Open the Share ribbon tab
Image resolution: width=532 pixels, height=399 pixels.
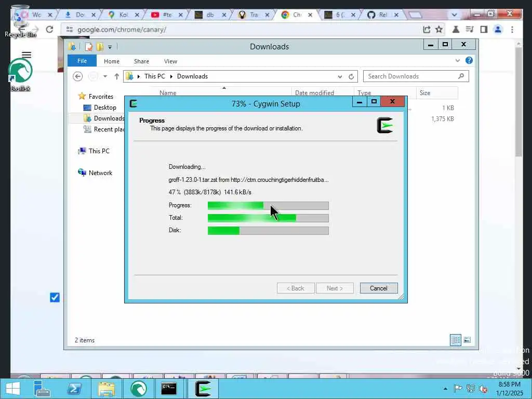point(141,61)
